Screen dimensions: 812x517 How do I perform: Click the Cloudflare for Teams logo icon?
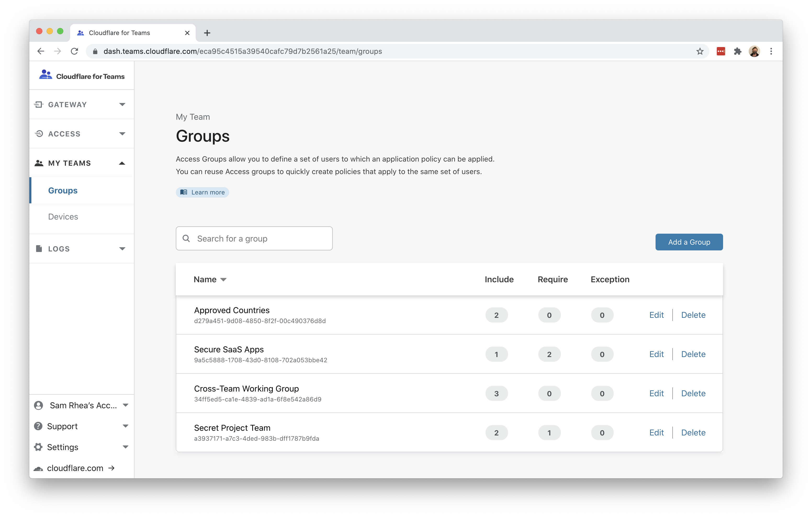pos(46,75)
